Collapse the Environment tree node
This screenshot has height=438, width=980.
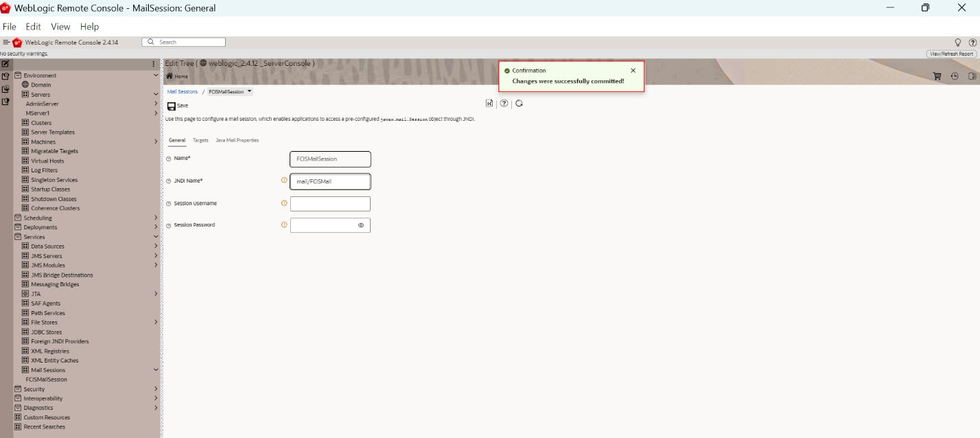point(156,76)
